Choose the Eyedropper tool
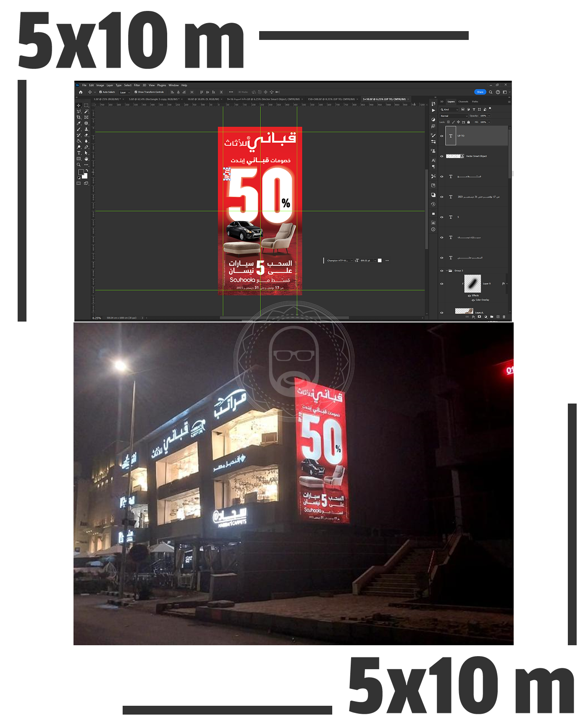The height and width of the screenshot is (723, 588). tap(79, 123)
